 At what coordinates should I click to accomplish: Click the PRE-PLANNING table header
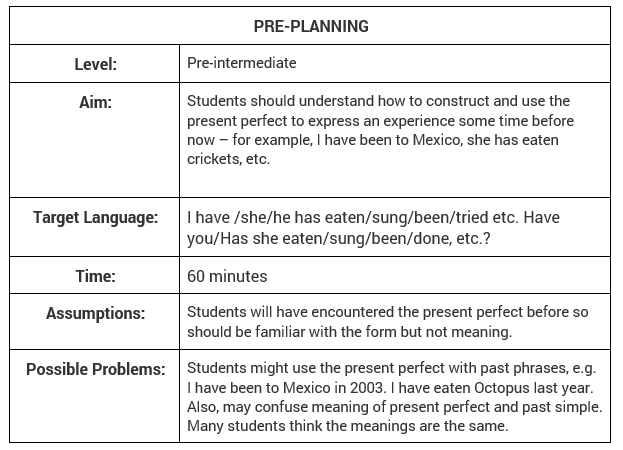pos(310,26)
